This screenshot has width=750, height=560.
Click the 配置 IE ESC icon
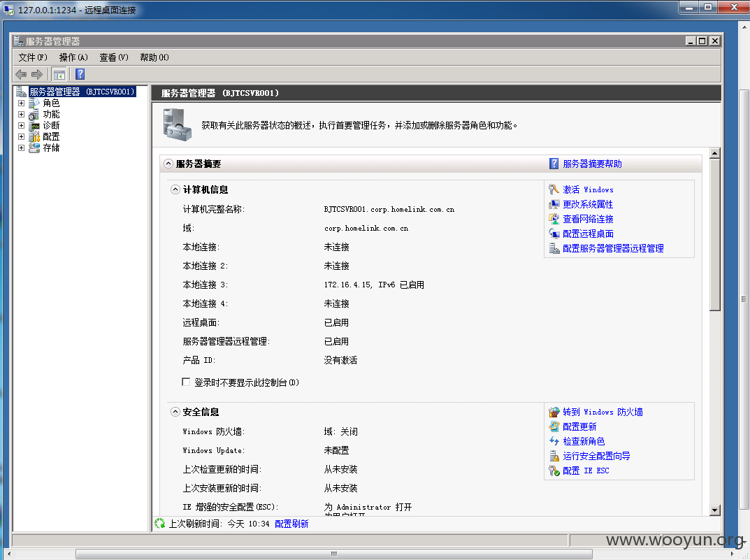(x=554, y=471)
